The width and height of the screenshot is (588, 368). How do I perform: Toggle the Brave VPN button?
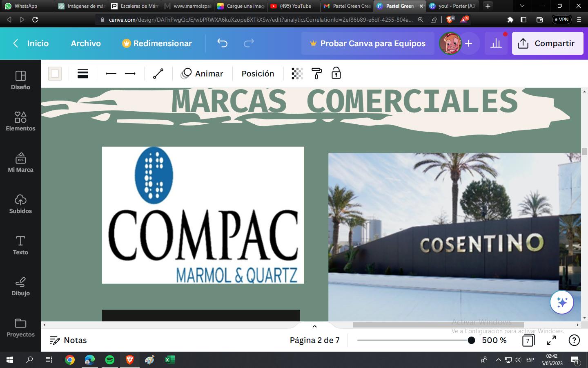561,20
